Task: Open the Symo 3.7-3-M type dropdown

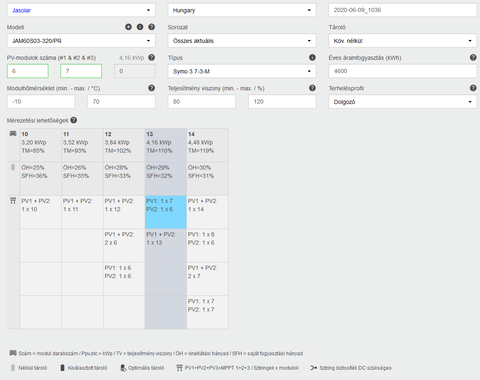Action: coord(242,71)
